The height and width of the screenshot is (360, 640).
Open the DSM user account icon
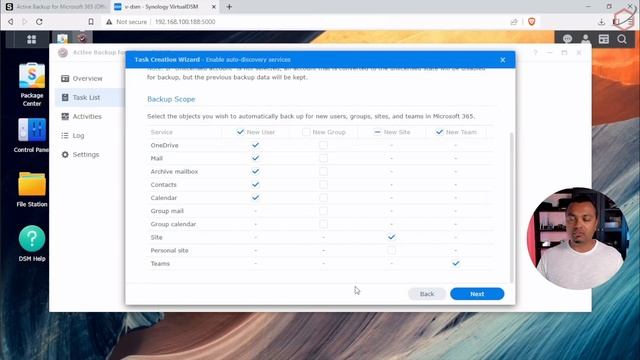(586, 39)
